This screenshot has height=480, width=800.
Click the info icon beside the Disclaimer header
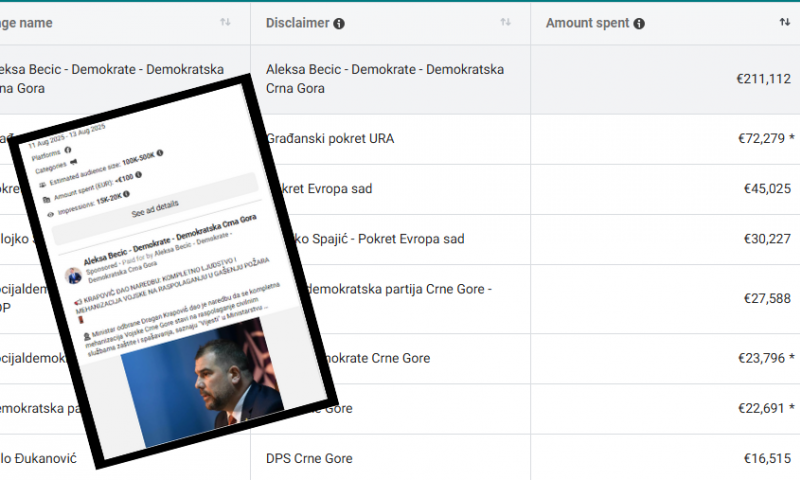click(339, 23)
